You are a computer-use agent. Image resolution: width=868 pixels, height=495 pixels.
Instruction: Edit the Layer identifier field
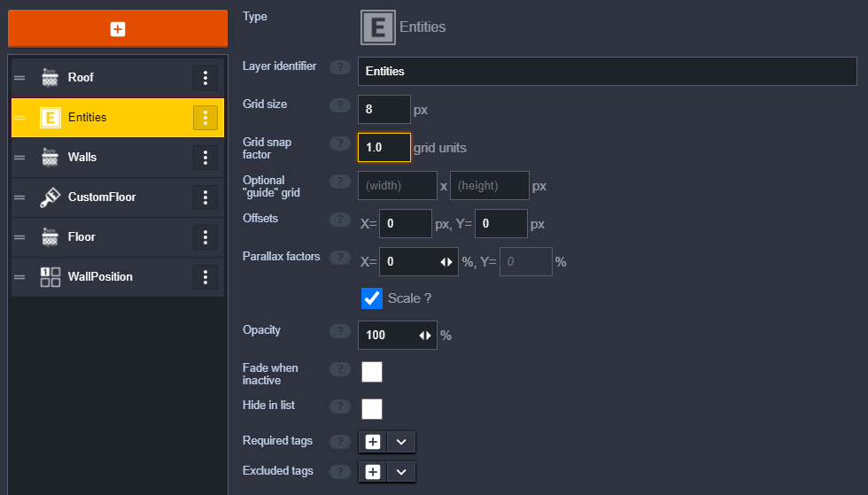608,72
